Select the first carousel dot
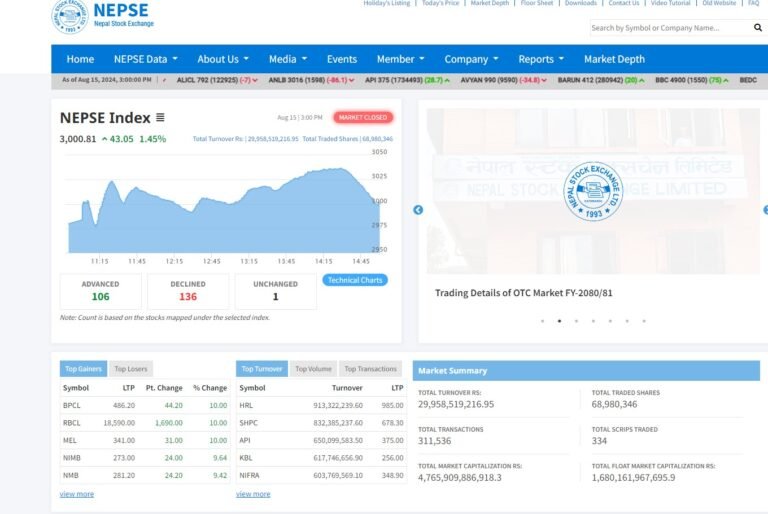 pos(542,321)
